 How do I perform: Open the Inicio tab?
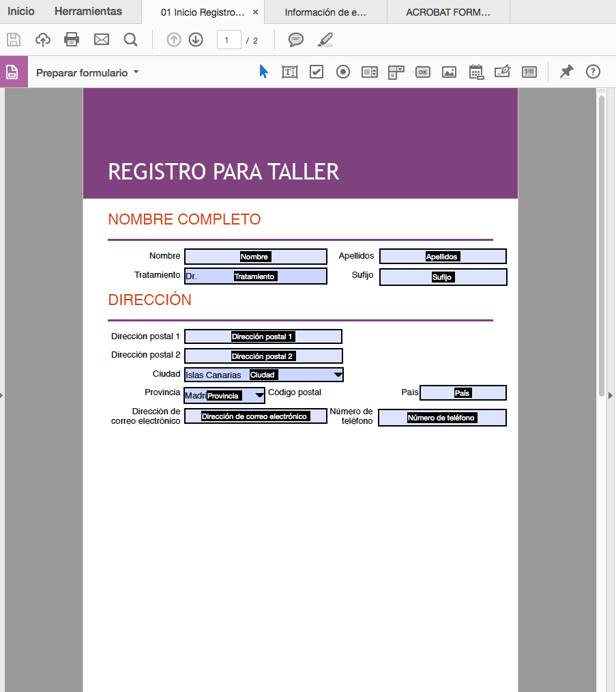click(x=21, y=12)
